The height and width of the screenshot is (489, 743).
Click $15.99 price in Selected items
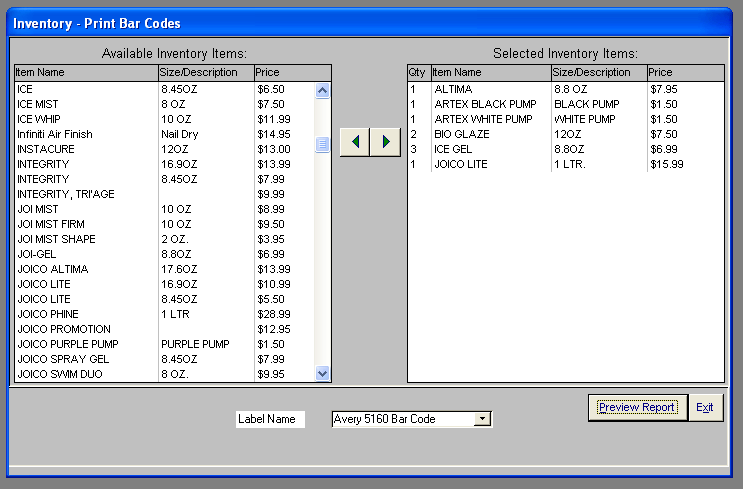(667, 164)
